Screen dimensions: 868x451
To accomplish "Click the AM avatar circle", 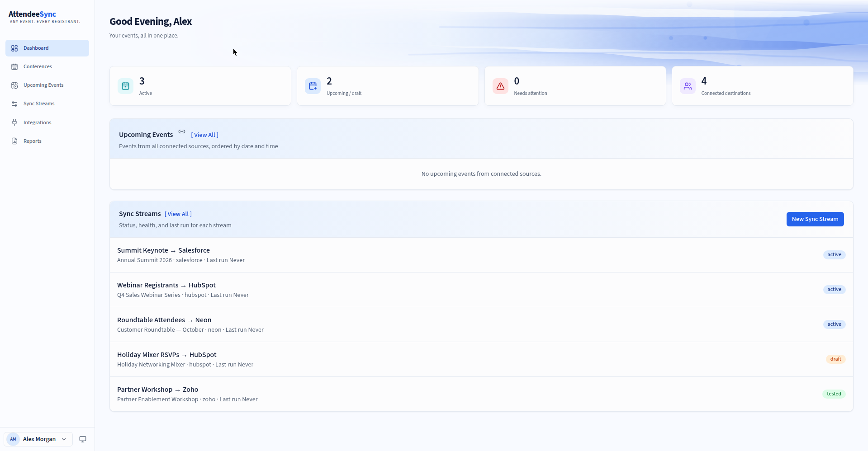I will [13, 439].
